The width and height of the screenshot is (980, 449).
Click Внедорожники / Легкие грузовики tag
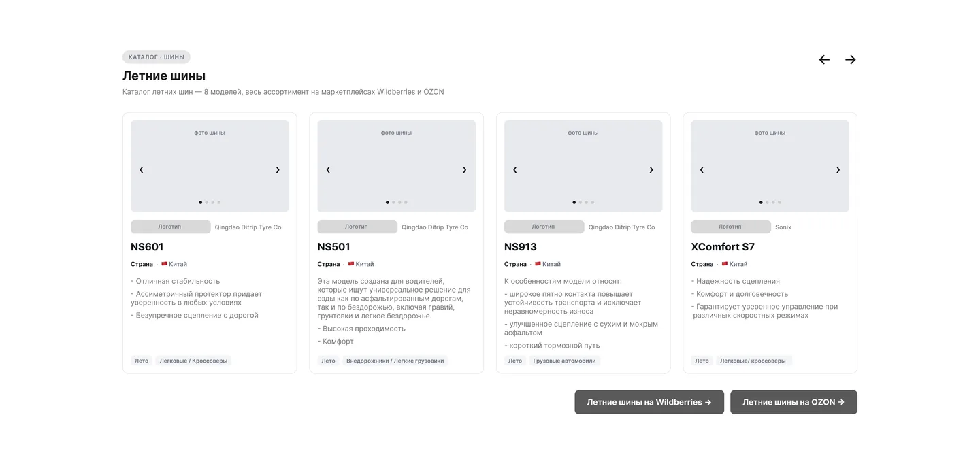395,361
